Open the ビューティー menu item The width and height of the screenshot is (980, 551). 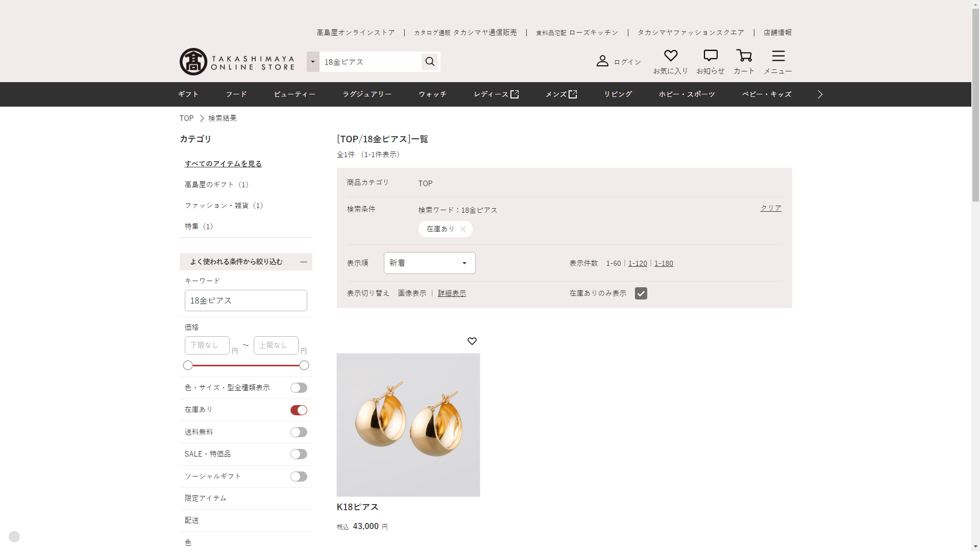pos(295,94)
